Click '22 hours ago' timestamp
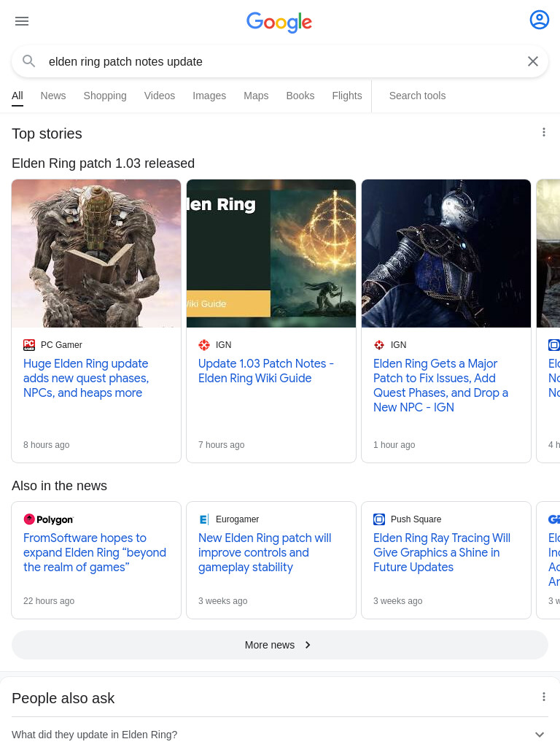Image resolution: width=560 pixels, height=747 pixels. click(49, 601)
